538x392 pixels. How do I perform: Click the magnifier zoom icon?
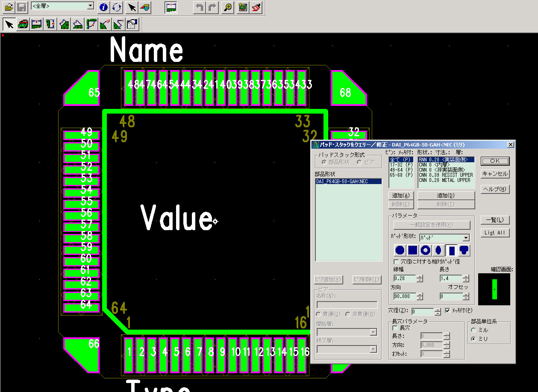coord(228,7)
